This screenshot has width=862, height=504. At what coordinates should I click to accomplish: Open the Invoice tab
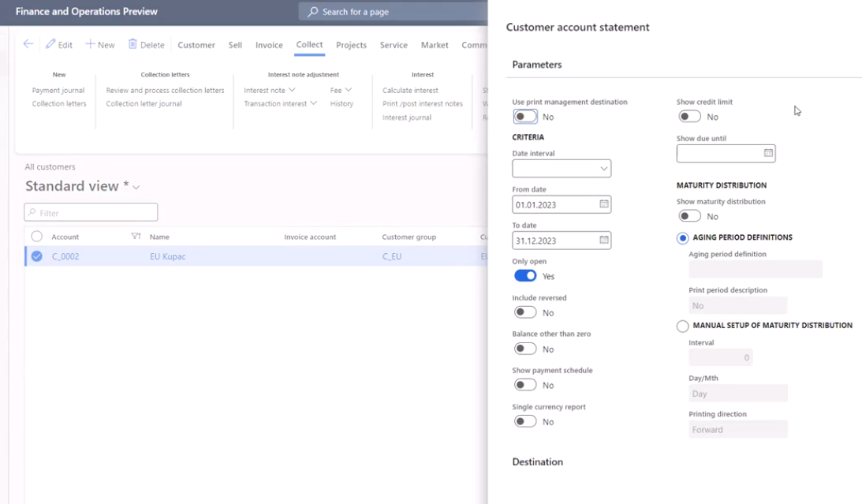[269, 45]
